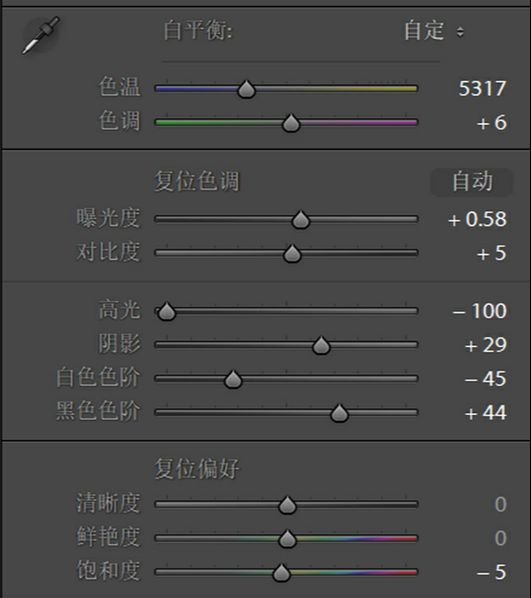The image size is (531, 598).
Task: Click the 阴影 shadows slider handle
Action: pyautogui.click(x=321, y=345)
